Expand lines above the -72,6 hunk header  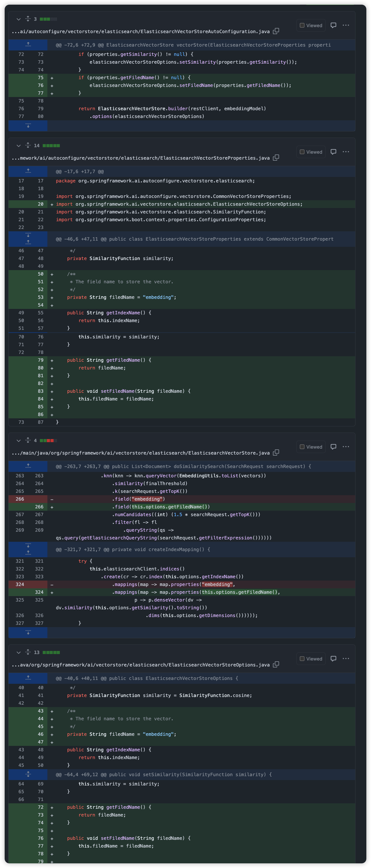click(28, 45)
